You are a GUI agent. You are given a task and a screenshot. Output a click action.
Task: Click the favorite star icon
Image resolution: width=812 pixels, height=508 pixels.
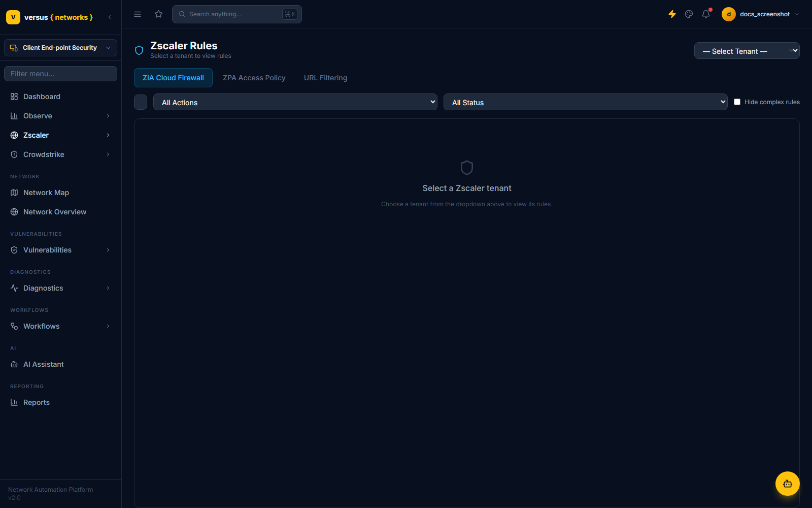(159, 14)
